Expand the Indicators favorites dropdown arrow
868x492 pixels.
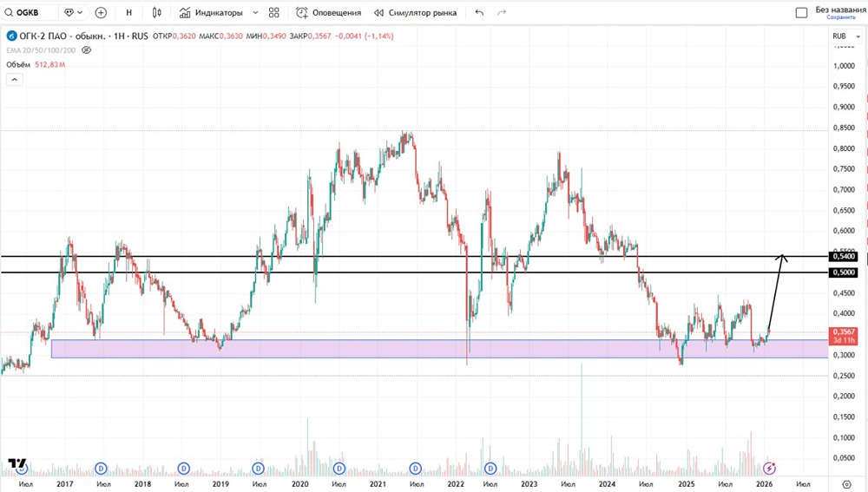click(x=253, y=13)
